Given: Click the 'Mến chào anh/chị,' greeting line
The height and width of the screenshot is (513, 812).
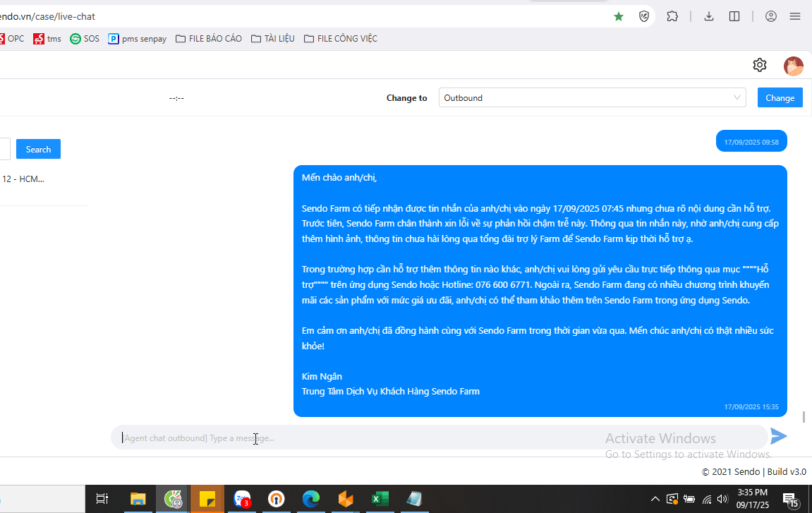Looking at the screenshot, I should (339, 177).
